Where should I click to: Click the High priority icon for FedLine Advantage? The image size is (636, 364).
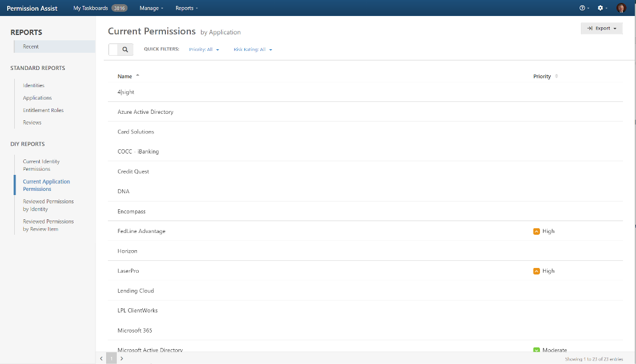(x=536, y=231)
